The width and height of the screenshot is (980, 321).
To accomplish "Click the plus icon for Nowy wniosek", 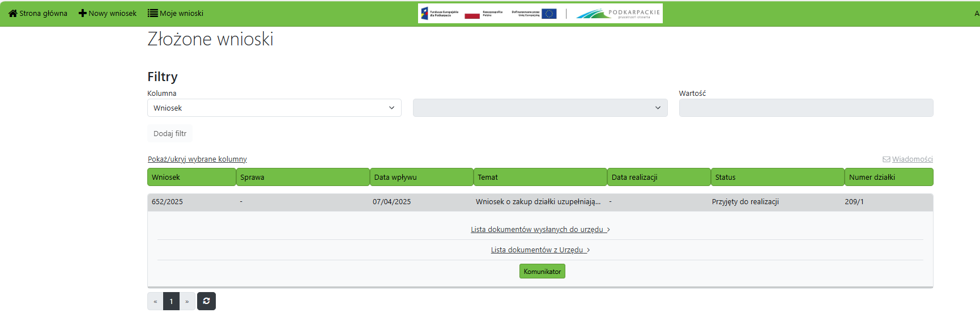I will click(x=83, y=13).
